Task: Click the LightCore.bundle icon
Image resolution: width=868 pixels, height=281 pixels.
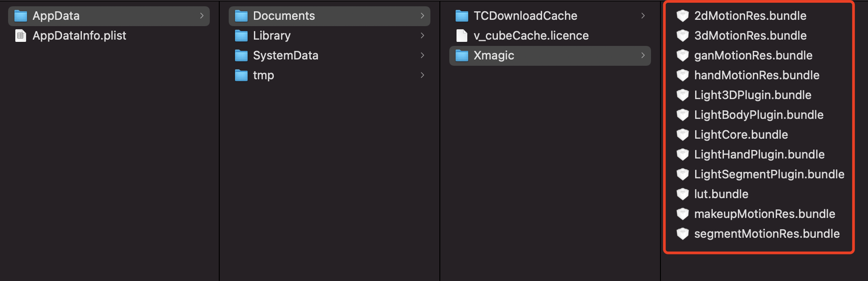Action: (x=683, y=135)
